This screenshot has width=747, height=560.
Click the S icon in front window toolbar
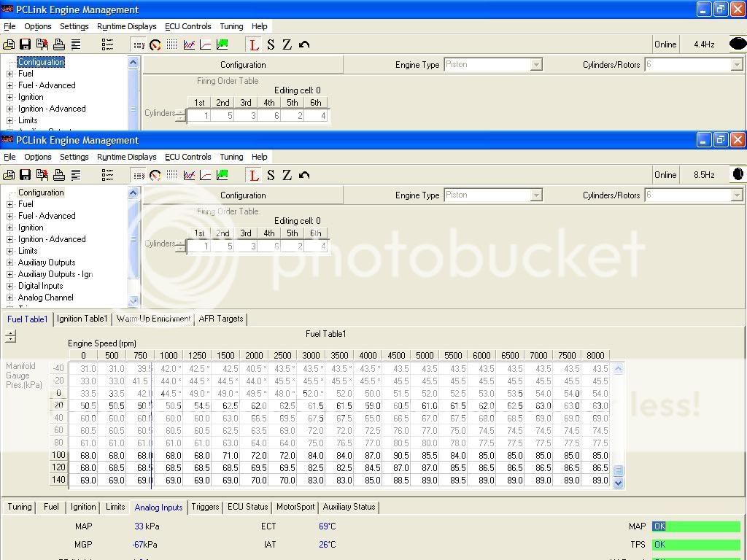[271, 175]
